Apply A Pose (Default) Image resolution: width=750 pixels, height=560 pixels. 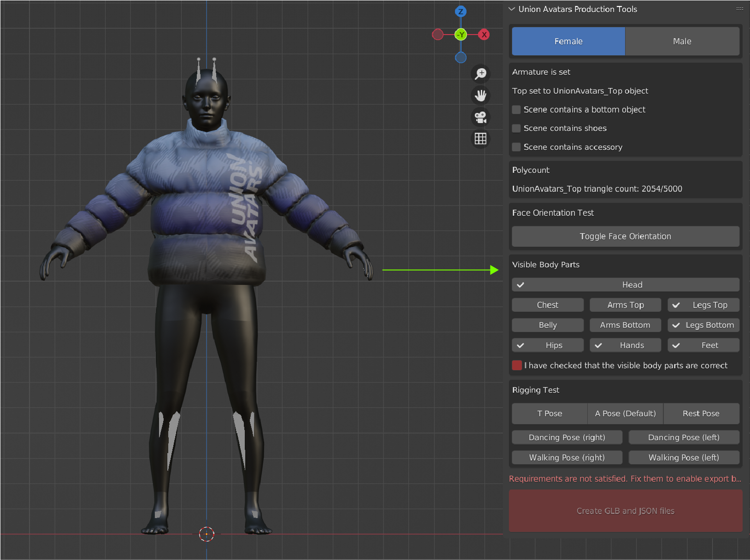(626, 413)
